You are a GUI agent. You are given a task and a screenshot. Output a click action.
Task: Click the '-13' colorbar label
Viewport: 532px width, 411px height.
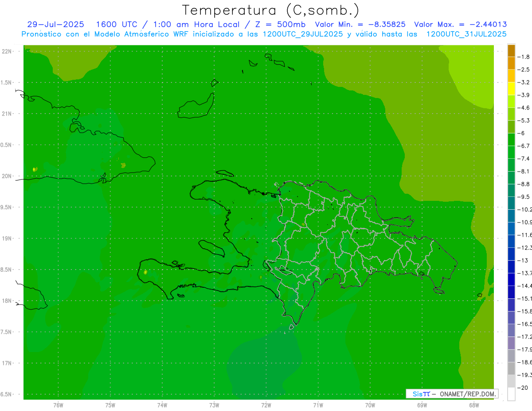coord(524,260)
